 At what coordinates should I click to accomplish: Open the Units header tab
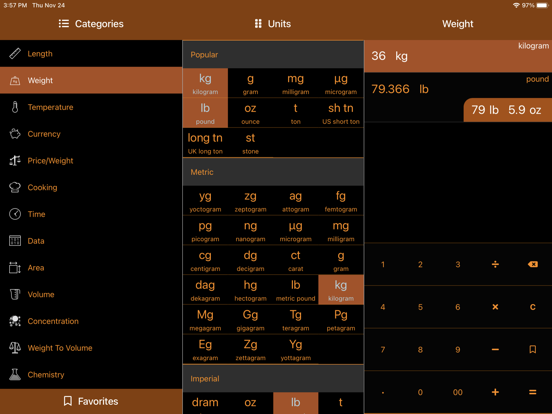pos(273,24)
